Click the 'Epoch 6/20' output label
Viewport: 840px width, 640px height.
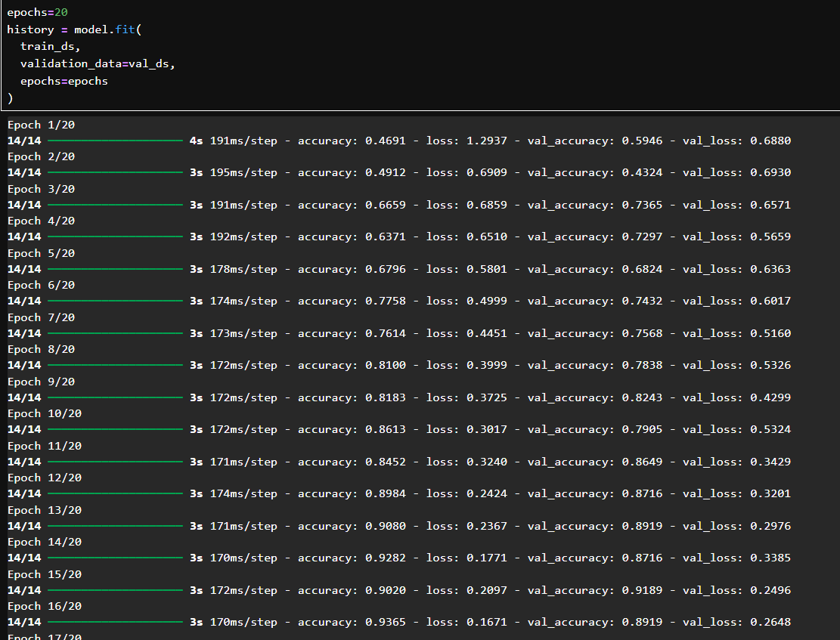(x=42, y=285)
